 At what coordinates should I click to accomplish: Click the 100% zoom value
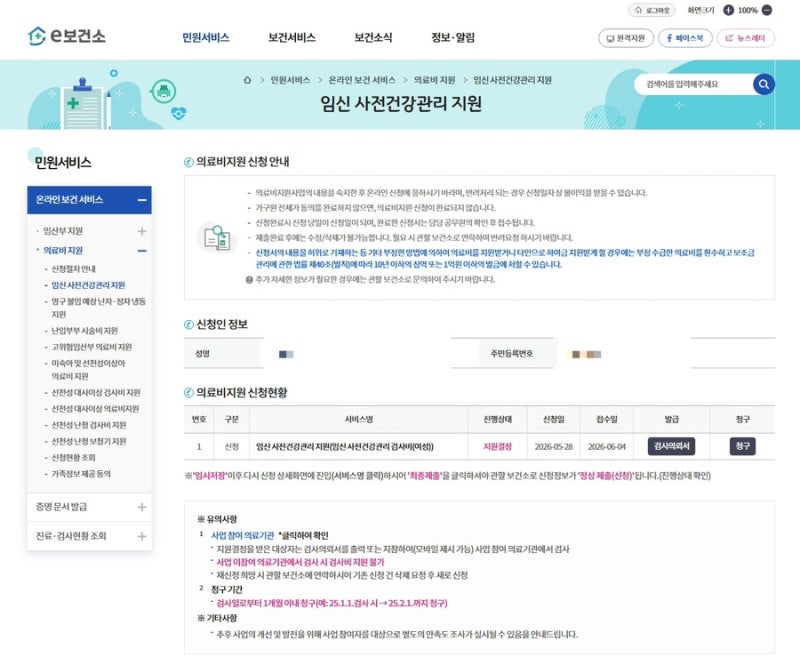[747, 10]
